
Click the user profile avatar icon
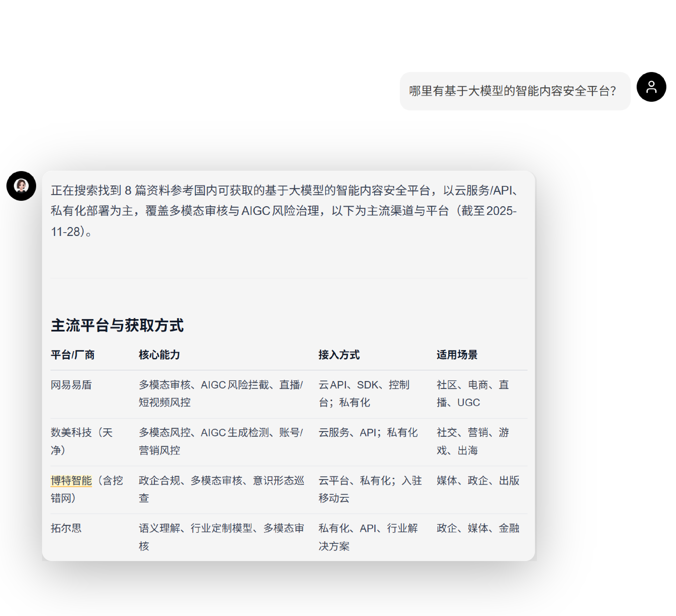pyautogui.click(x=651, y=87)
